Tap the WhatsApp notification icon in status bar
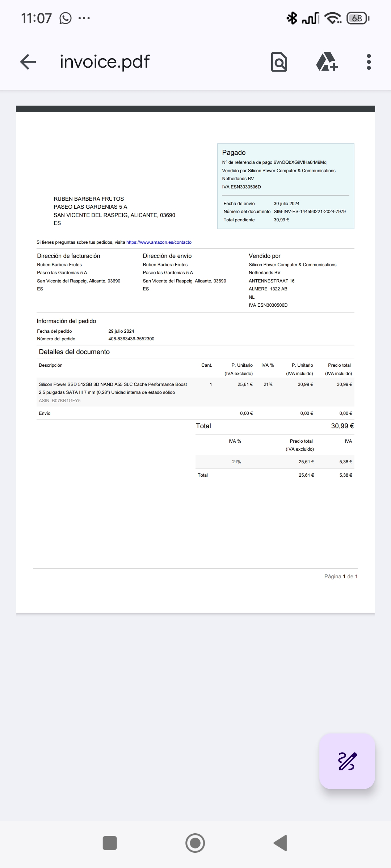 66,18
